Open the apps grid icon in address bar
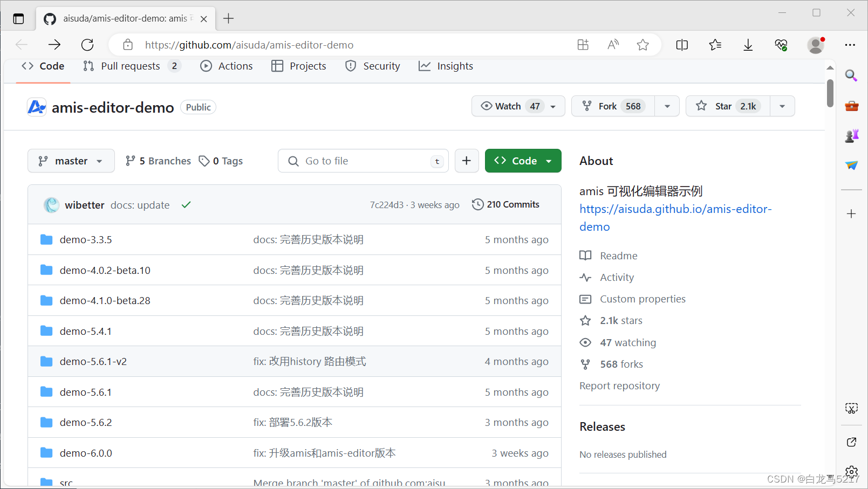868x489 pixels. [583, 45]
